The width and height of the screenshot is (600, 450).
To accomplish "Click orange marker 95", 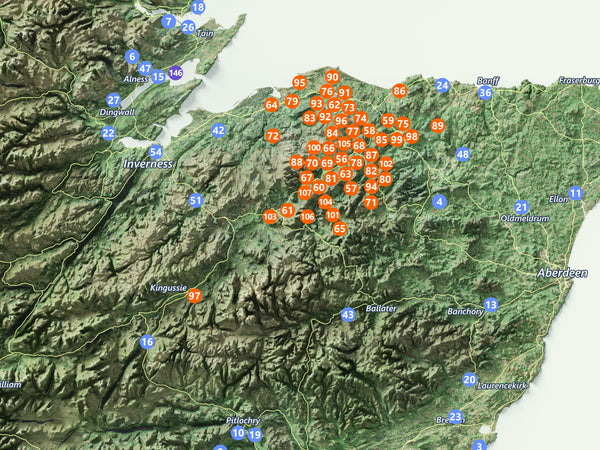I will point(299,83).
